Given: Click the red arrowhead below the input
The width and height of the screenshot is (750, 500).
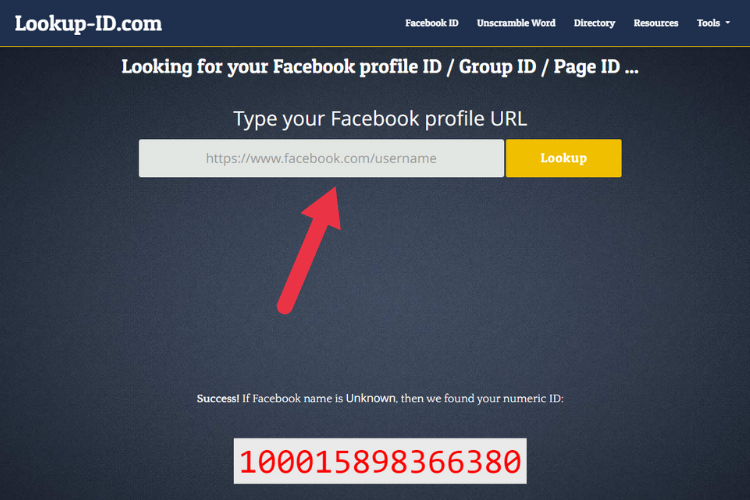Looking at the screenshot, I should (324, 207).
